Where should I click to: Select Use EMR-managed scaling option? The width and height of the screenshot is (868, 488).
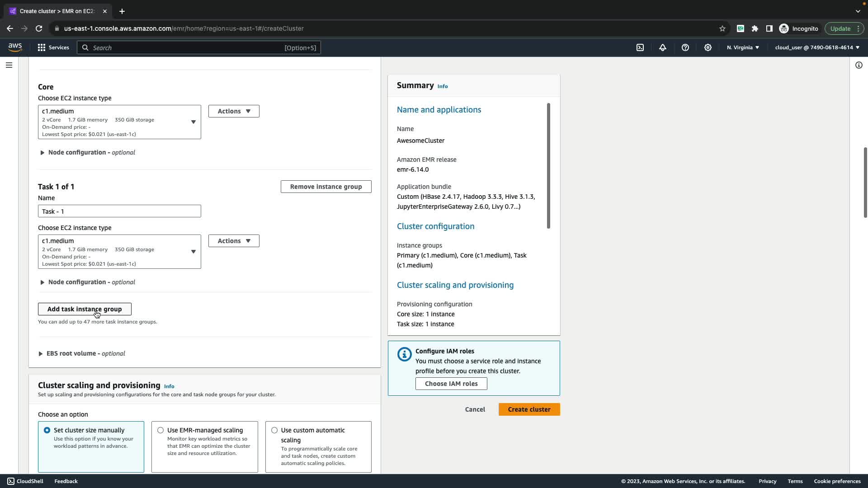point(160,430)
